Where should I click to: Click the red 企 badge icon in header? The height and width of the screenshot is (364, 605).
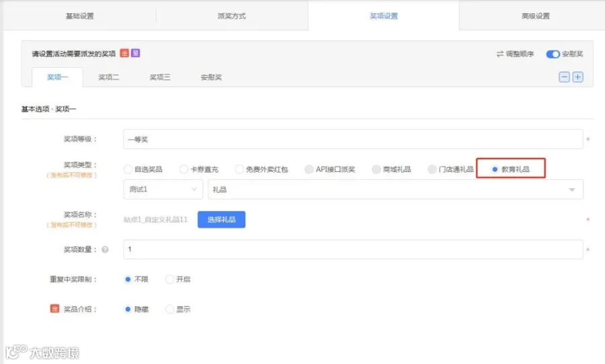(124, 53)
